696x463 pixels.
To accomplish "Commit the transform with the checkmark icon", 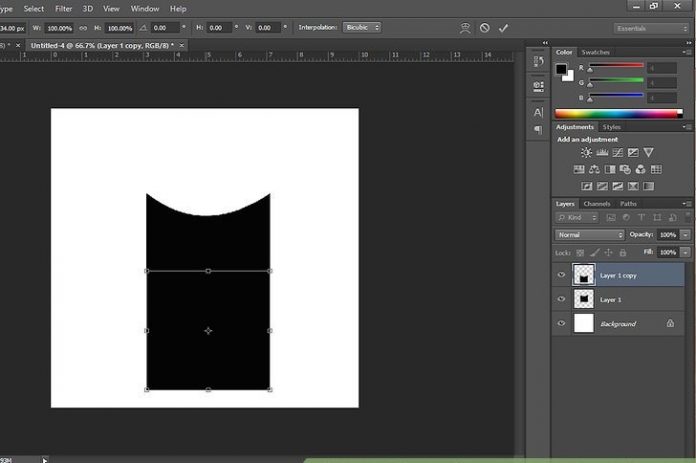I will (503, 28).
